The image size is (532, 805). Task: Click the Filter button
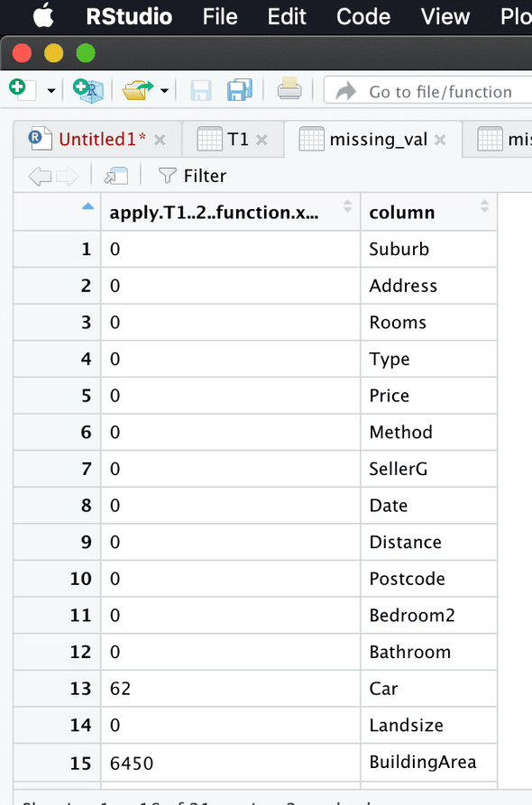tap(193, 176)
